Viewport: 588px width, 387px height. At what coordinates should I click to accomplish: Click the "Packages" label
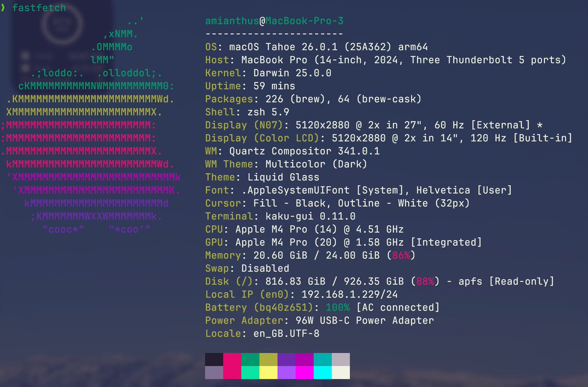coord(229,99)
